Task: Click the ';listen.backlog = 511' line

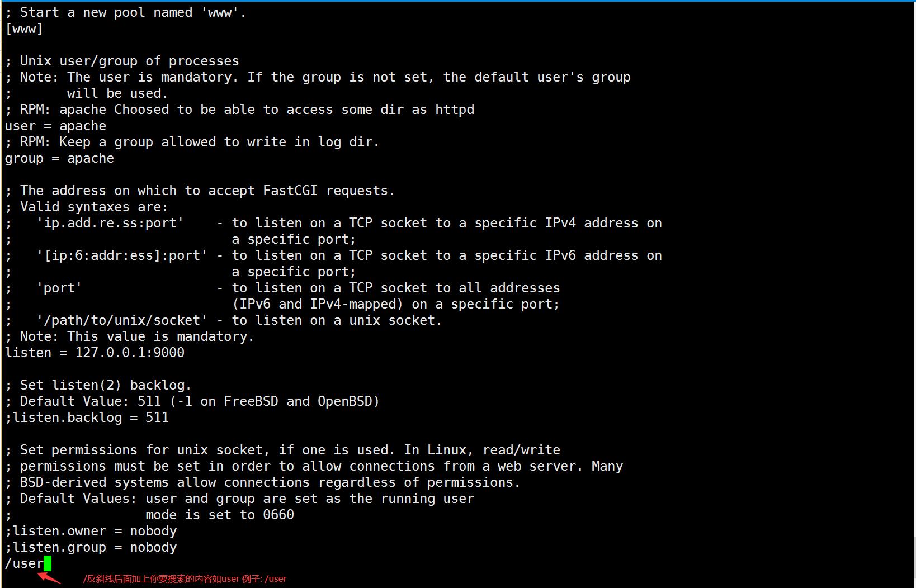Action: point(87,418)
